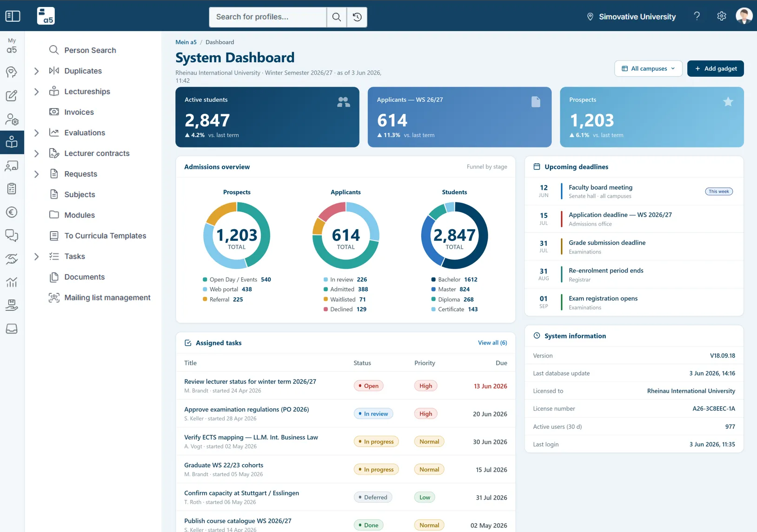757x532 pixels.
Task: Expand the Evaluations tree item
Action: [x=37, y=133]
